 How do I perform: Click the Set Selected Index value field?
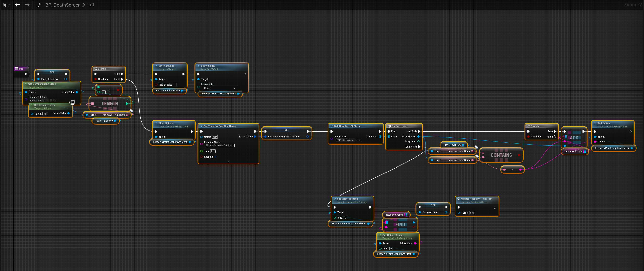pos(346,218)
